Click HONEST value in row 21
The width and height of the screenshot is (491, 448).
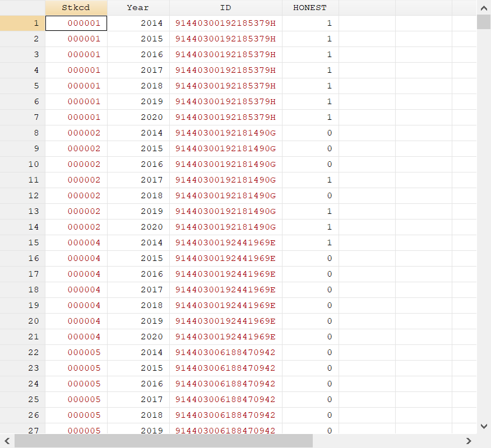coord(311,337)
